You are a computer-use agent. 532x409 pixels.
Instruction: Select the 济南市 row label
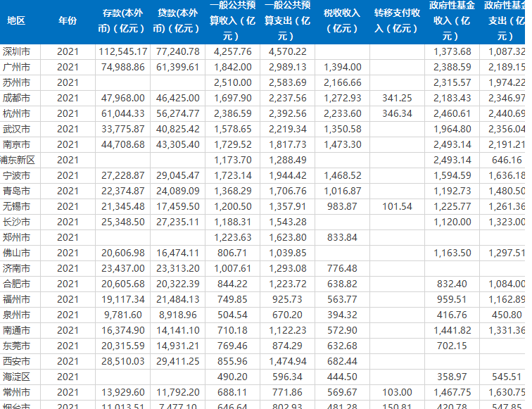click(x=16, y=269)
